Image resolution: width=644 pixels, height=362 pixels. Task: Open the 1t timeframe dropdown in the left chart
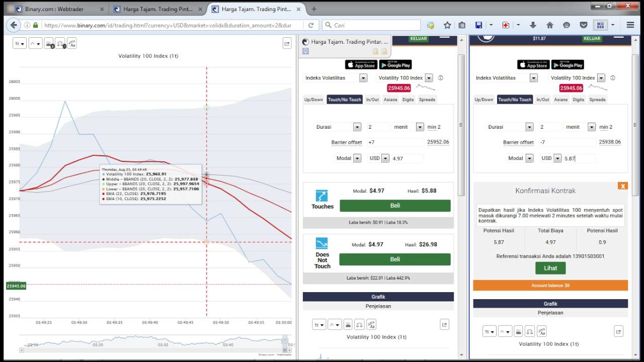tap(20, 44)
